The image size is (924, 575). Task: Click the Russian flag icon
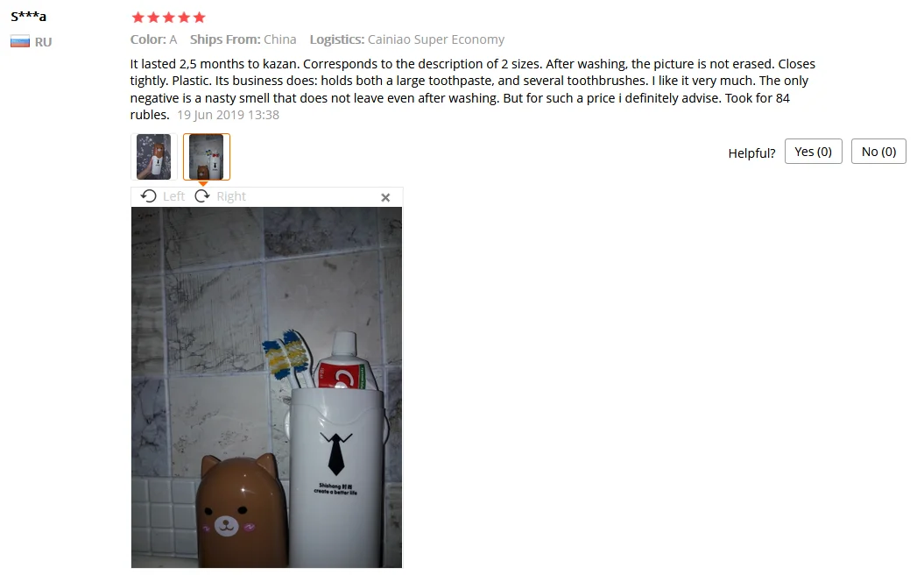20,42
